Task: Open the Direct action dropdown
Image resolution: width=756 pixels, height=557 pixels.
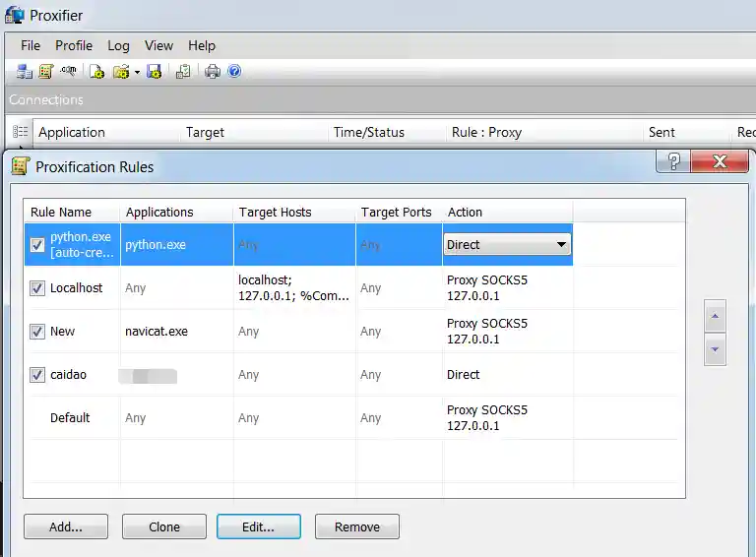Action: (561, 245)
